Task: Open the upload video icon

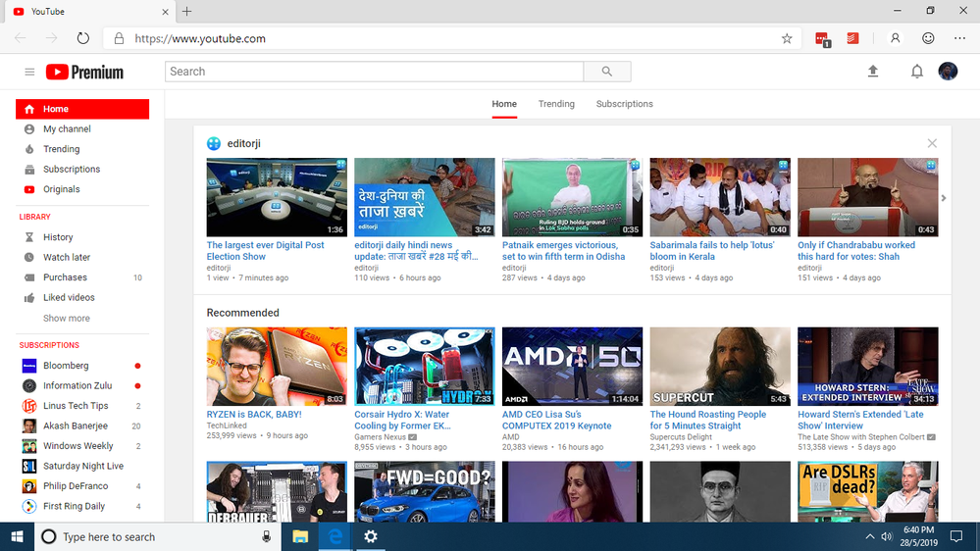Action: click(873, 72)
